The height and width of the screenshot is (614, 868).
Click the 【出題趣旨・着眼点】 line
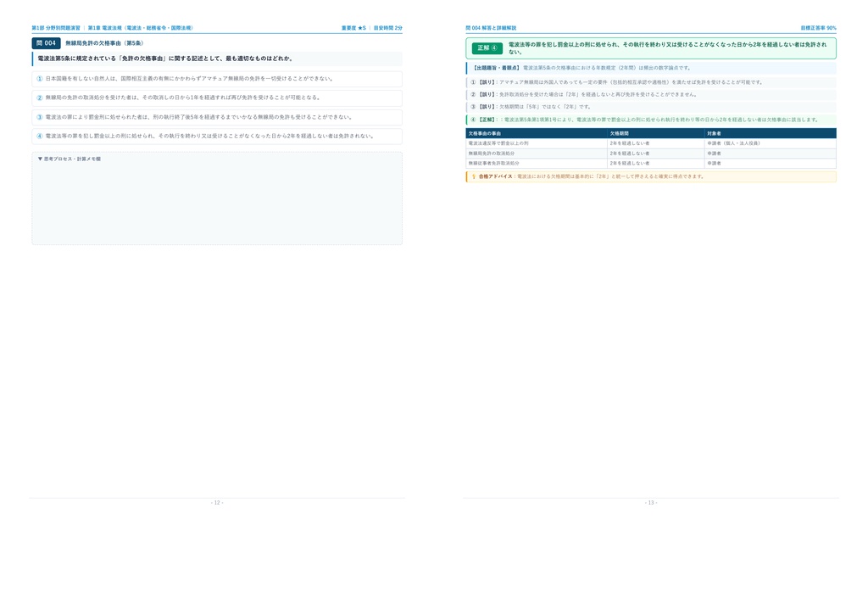pyautogui.click(x=651, y=68)
